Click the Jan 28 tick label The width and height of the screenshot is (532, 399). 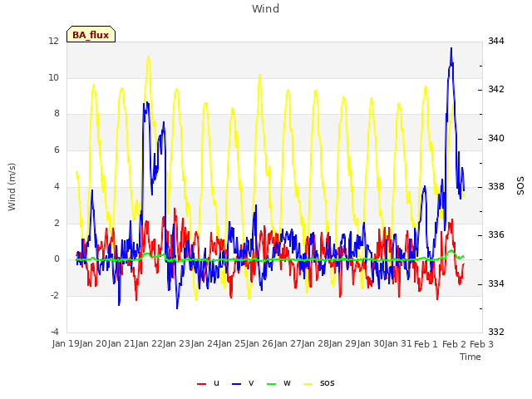[x=316, y=343]
